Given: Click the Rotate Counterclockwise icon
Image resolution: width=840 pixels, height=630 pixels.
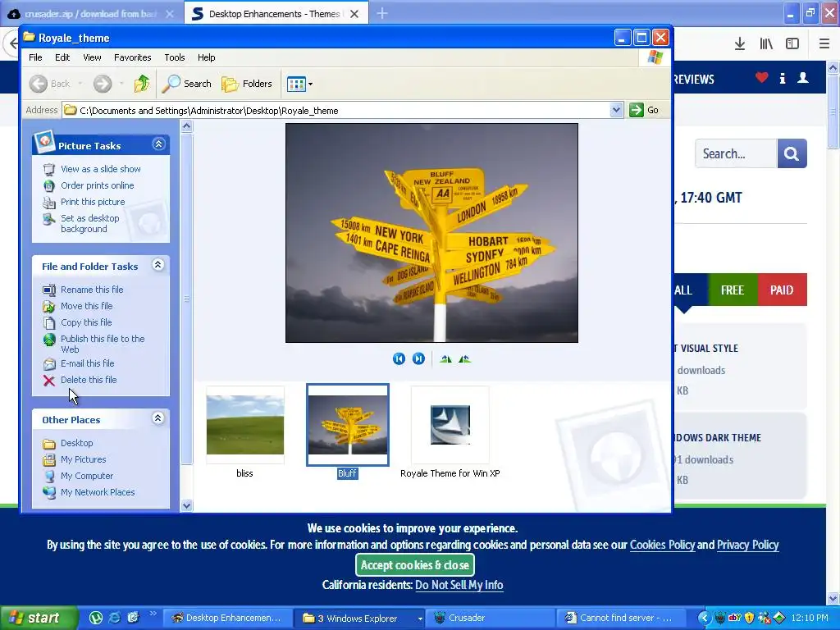Looking at the screenshot, I should pyautogui.click(x=464, y=359).
